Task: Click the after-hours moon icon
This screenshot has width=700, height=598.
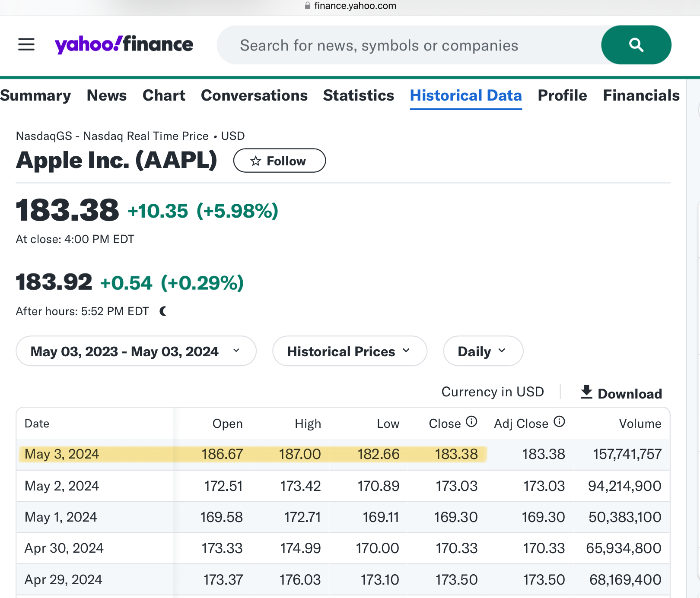Action: point(163,311)
